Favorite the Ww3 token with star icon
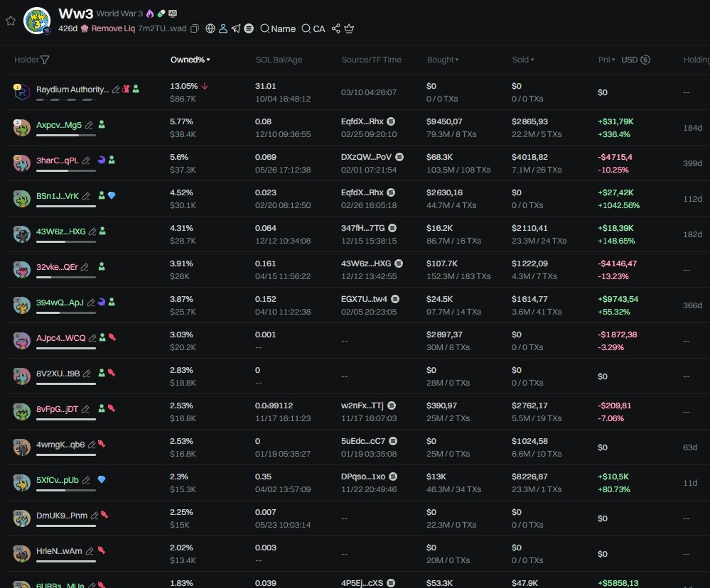Viewport: 710px width, 588px height. (11, 21)
